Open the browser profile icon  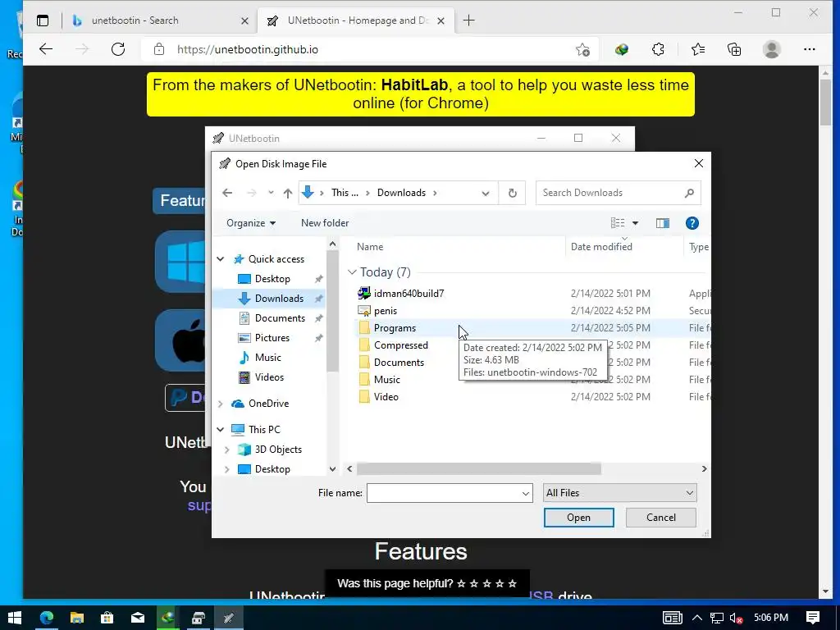coord(771,49)
